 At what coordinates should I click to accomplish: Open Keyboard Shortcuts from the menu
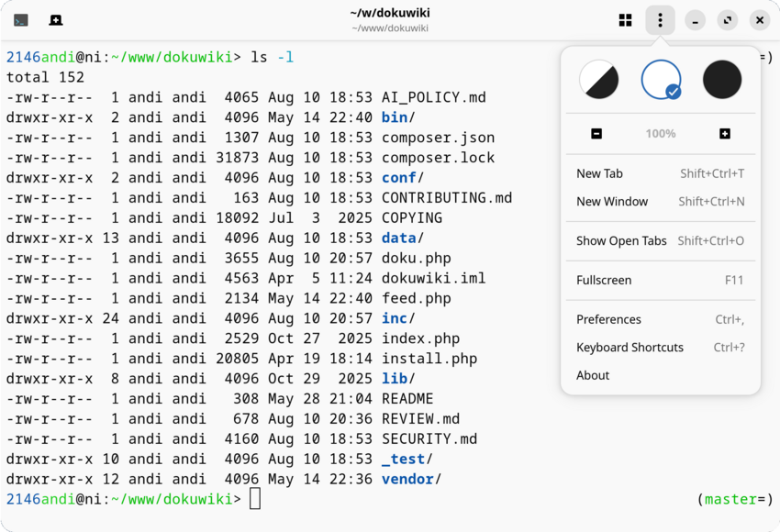661,347
